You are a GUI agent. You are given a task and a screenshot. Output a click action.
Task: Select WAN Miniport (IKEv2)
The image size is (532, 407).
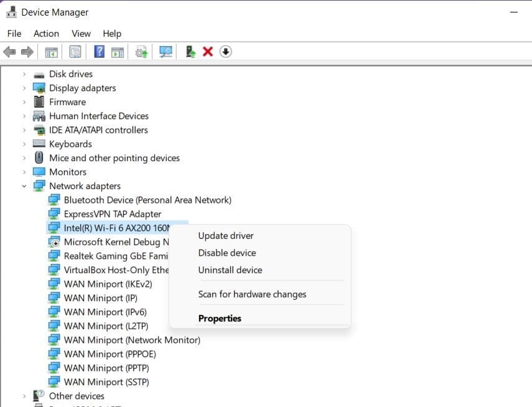(108, 284)
